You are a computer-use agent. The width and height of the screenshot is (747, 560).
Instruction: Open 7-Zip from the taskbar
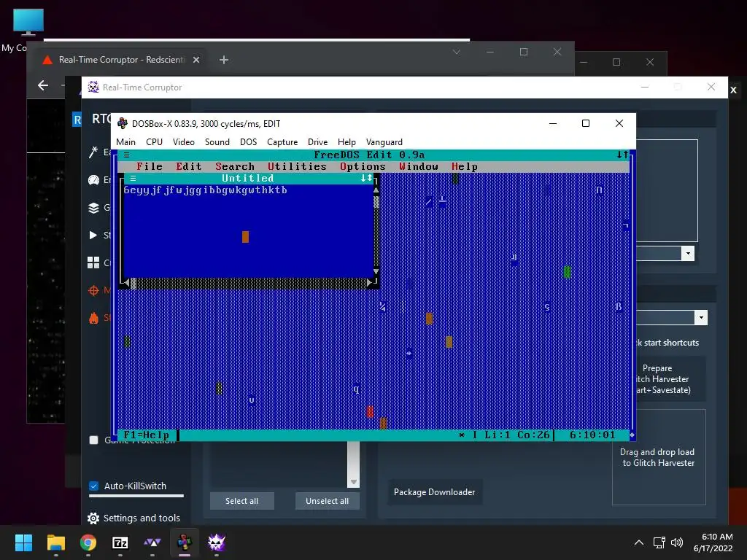pyautogui.click(x=120, y=542)
